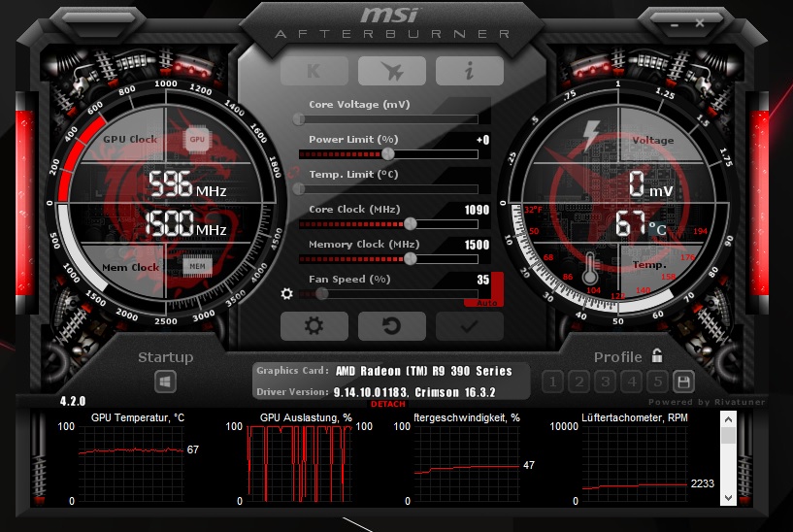
Task: Toggle the fan speed Auto button
Action: tap(486, 303)
